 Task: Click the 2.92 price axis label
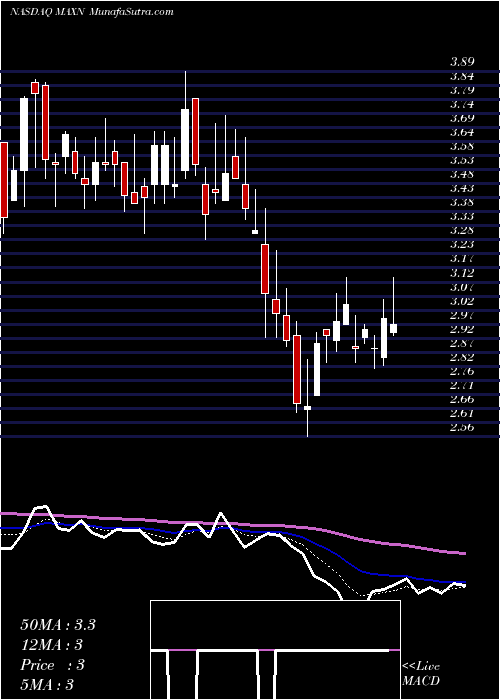point(462,329)
